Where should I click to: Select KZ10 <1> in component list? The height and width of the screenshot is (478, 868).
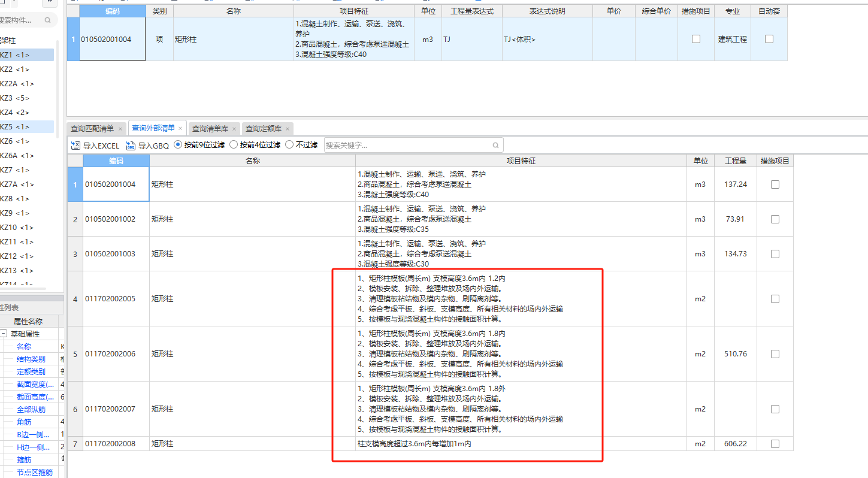[26, 227]
